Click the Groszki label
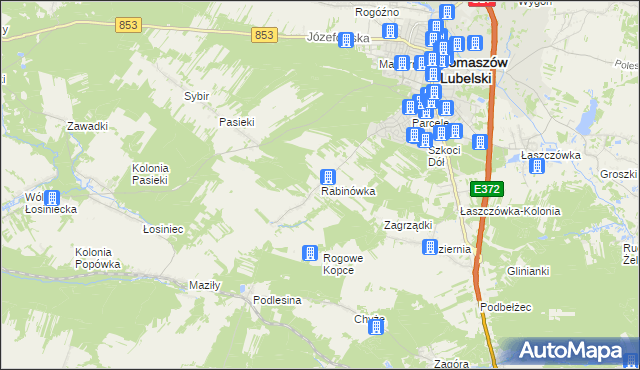 (x=618, y=174)
